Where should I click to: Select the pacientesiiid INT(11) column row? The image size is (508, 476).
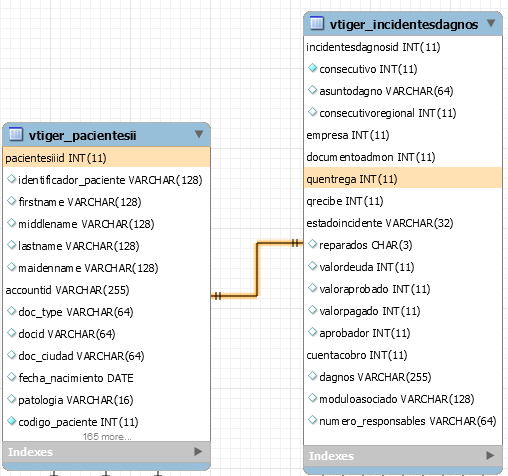tap(106, 158)
